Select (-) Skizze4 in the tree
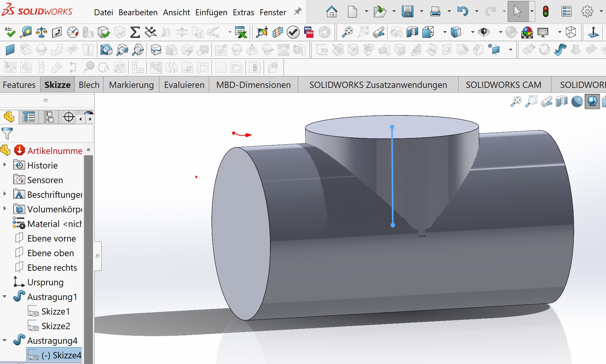The image size is (606, 364). 61,355
